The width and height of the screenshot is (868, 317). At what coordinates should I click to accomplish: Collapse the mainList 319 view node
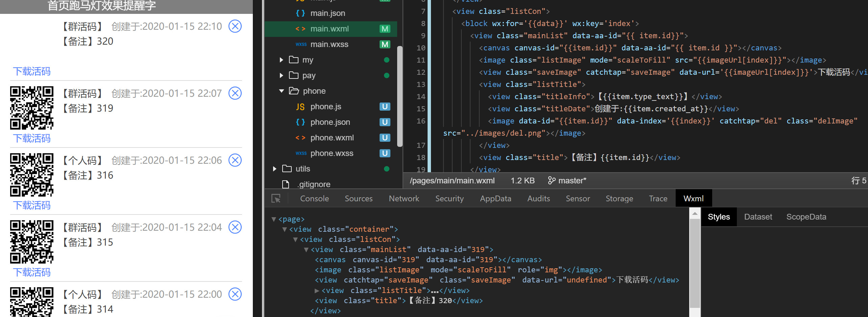pos(306,250)
